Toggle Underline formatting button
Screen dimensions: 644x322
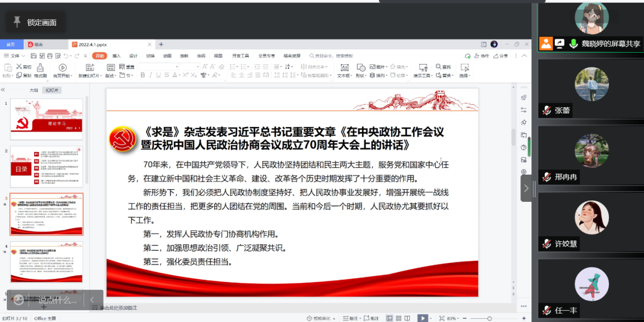coord(159,75)
